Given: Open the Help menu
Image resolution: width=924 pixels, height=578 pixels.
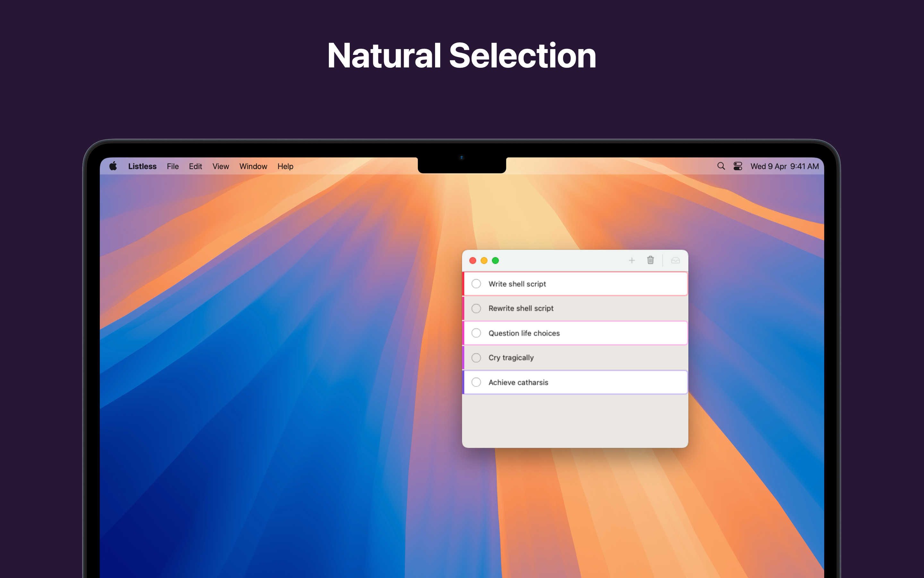Looking at the screenshot, I should [x=285, y=166].
